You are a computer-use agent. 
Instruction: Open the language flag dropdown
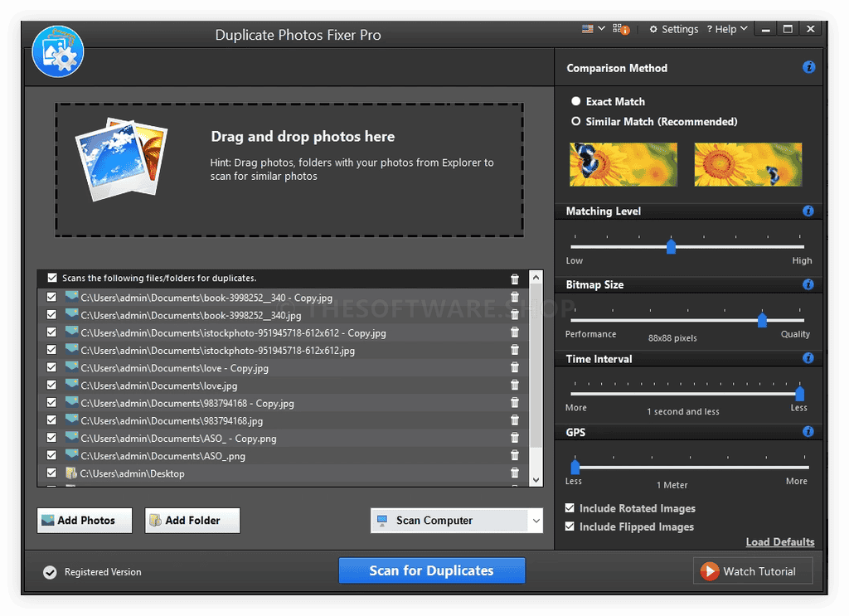(x=594, y=29)
